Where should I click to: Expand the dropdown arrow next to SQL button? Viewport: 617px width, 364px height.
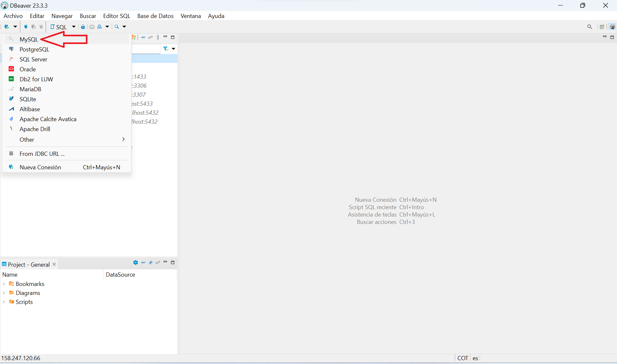click(x=74, y=27)
